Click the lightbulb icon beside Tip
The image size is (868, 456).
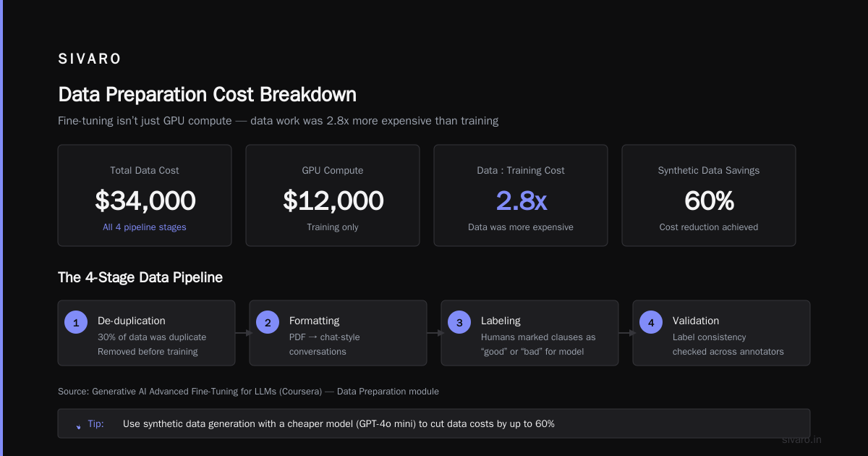point(79,426)
